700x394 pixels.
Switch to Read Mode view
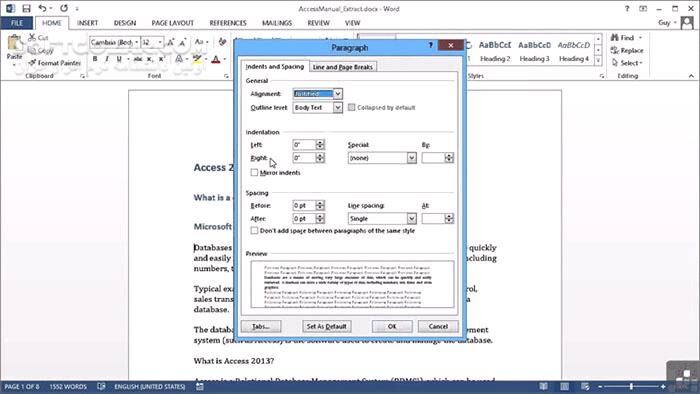543,386
